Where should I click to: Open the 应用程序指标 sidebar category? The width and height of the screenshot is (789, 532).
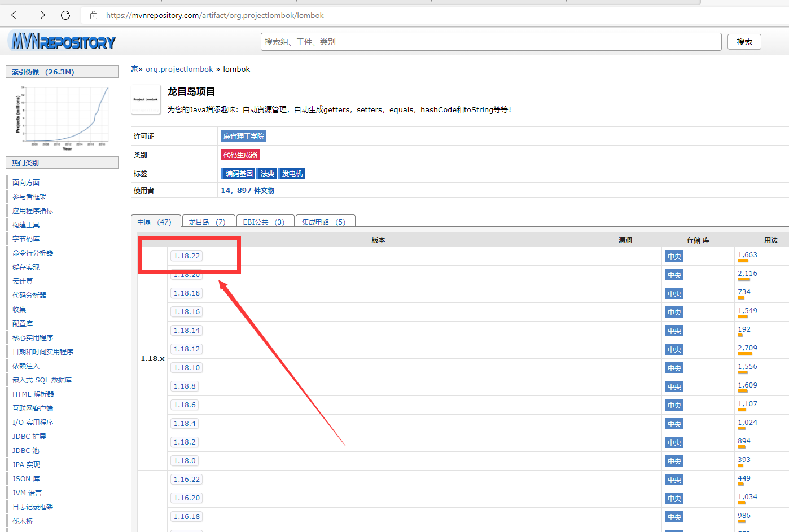pyautogui.click(x=33, y=210)
